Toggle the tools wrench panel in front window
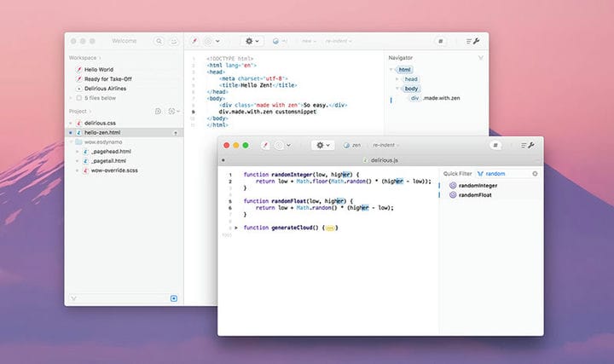 click(528, 145)
